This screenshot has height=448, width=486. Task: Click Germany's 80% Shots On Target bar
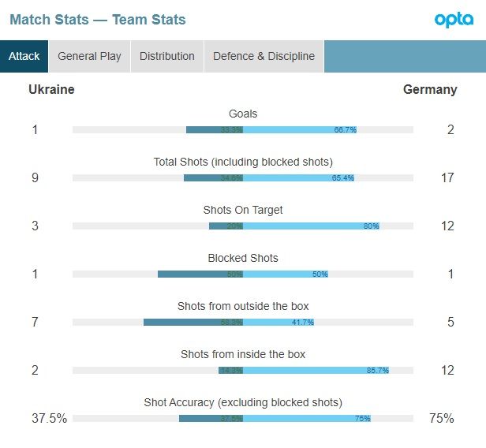click(311, 226)
